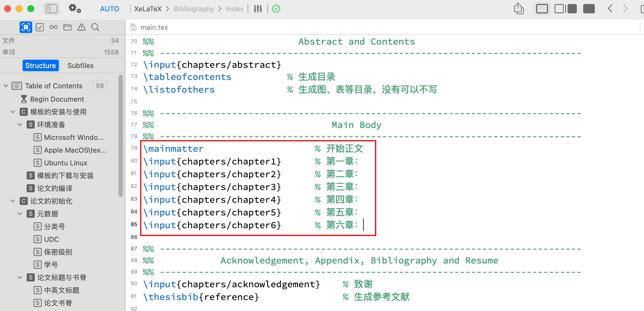Collapse the Table of Contents tree
The image size is (644, 311).
pos(6,85)
